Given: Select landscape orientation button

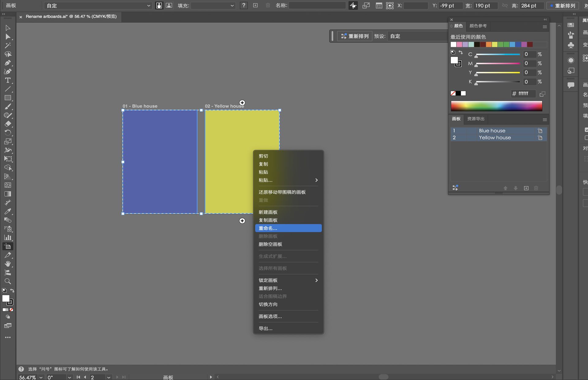Looking at the screenshot, I should [169, 6].
